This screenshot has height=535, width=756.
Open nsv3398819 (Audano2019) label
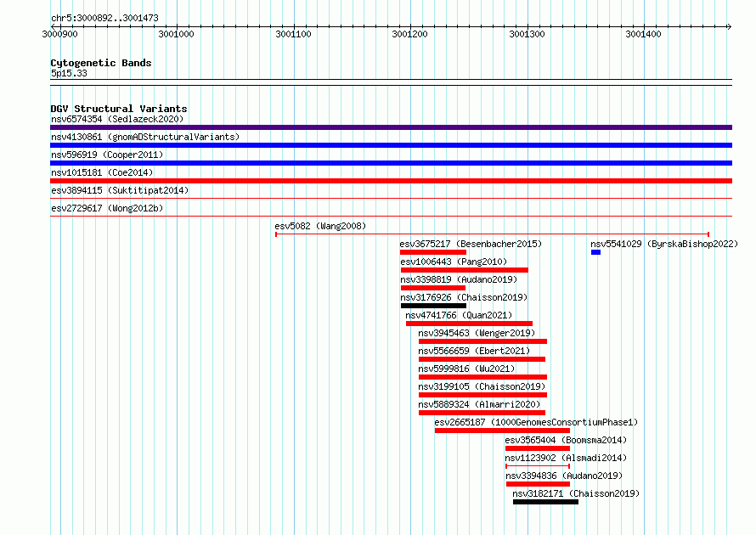459,279
